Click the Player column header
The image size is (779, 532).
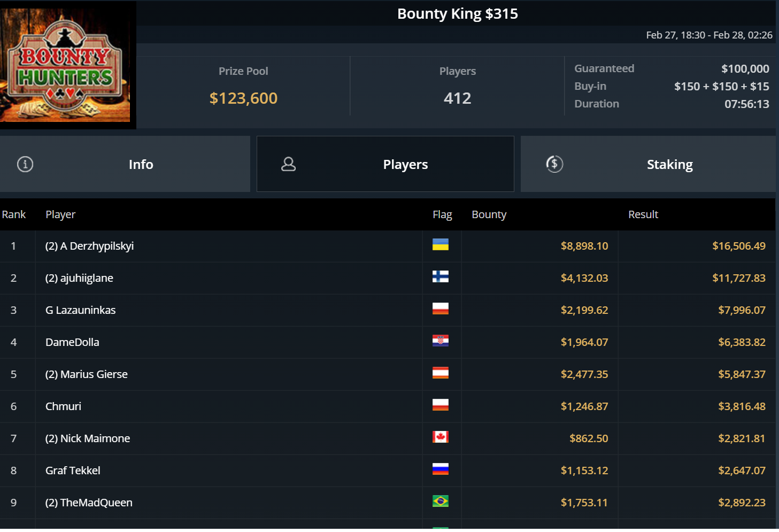(60, 214)
